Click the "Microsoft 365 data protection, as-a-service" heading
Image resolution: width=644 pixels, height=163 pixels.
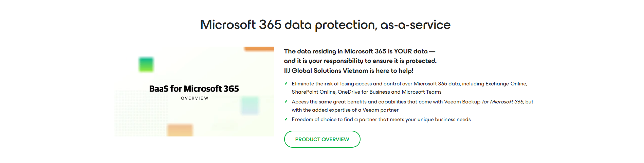pyautogui.click(x=325, y=25)
